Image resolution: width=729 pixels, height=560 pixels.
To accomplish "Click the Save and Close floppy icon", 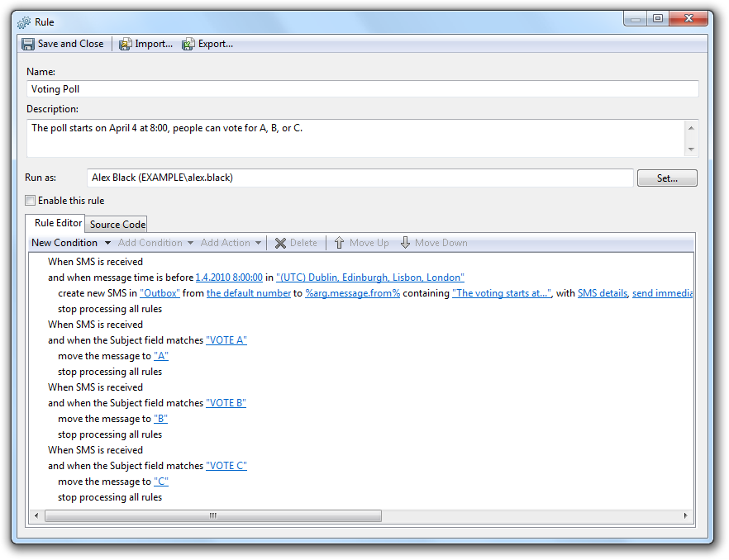I will point(28,44).
